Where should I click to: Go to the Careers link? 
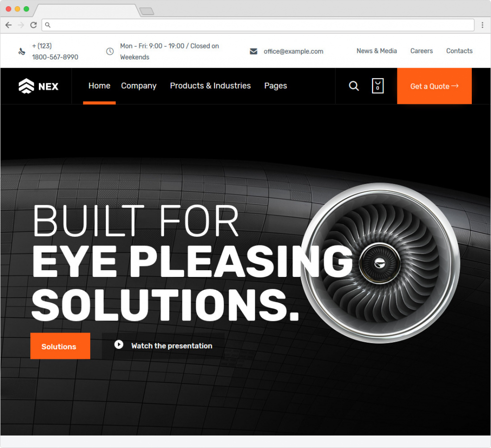[421, 51]
